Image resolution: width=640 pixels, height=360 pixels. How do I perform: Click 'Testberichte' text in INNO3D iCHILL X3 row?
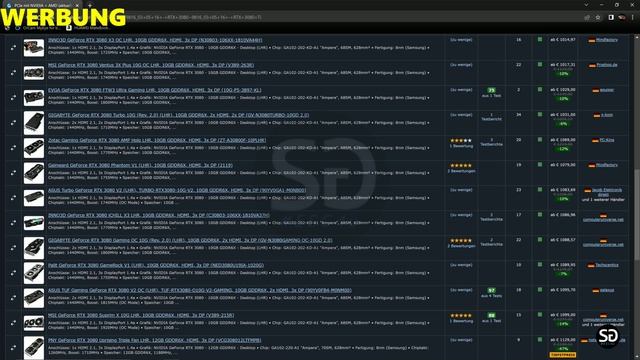click(491, 220)
